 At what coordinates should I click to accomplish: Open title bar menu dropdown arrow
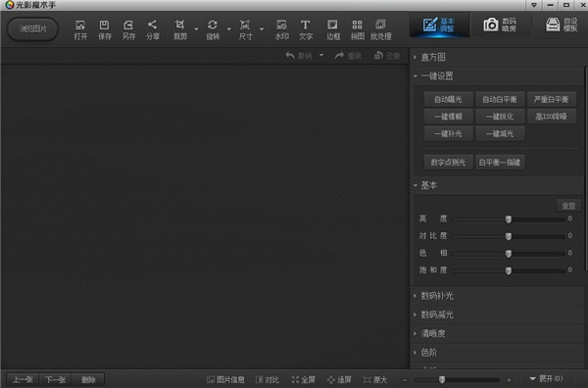pyautogui.click(x=534, y=5)
